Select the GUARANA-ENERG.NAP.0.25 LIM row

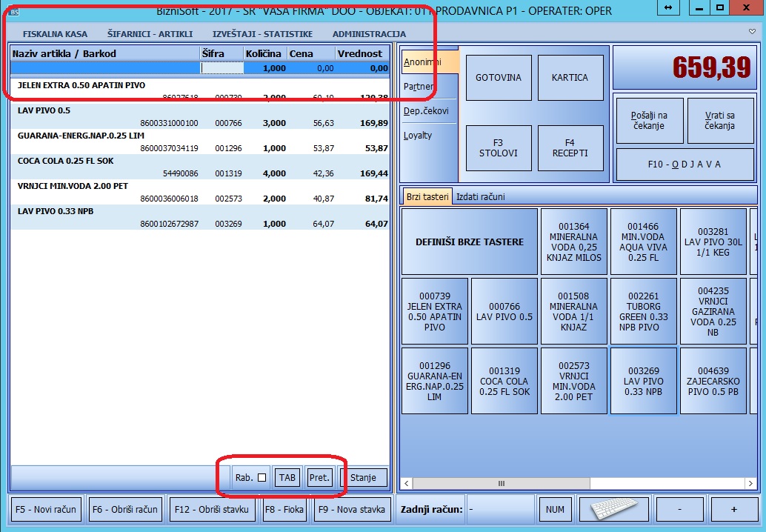[x=200, y=142]
